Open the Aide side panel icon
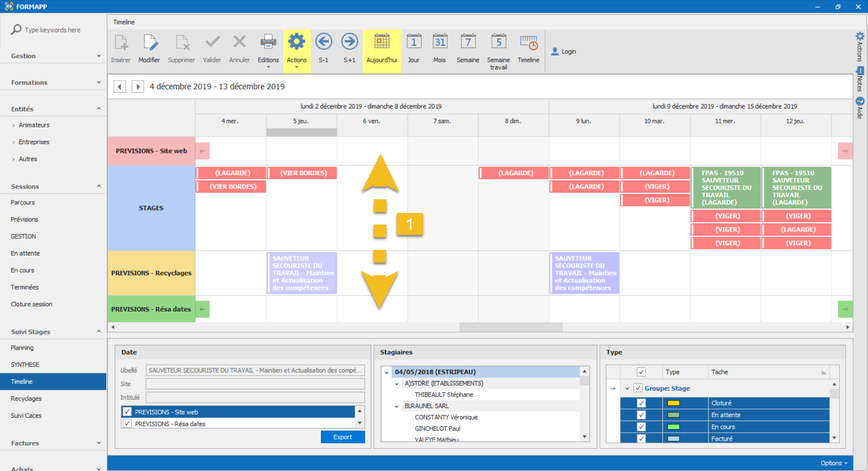The height and width of the screenshot is (471, 868). pos(860,101)
